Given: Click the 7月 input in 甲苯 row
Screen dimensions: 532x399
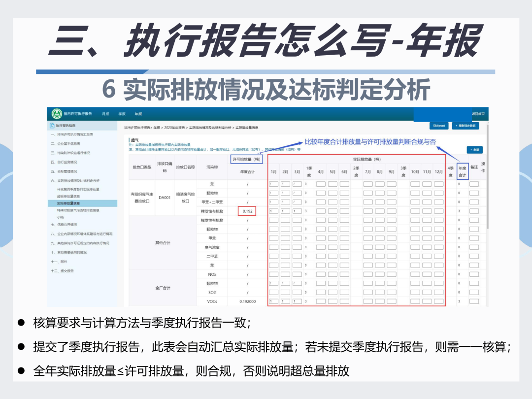Looking at the screenshot, I should click(368, 238).
